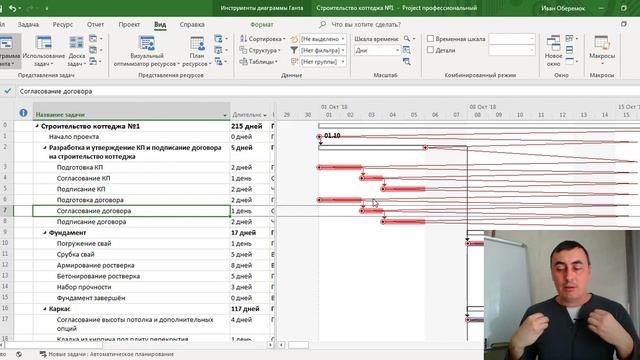Select the Армирование ростверка task
The height and width of the screenshot is (360, 640).
[x=96, y=265]
